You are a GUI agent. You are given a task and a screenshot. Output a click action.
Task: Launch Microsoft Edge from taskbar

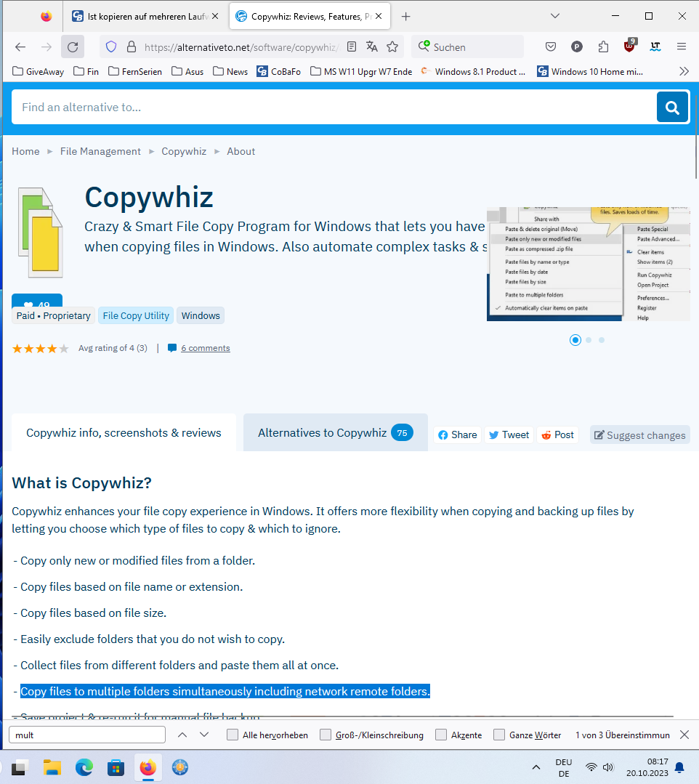[84, 767]
